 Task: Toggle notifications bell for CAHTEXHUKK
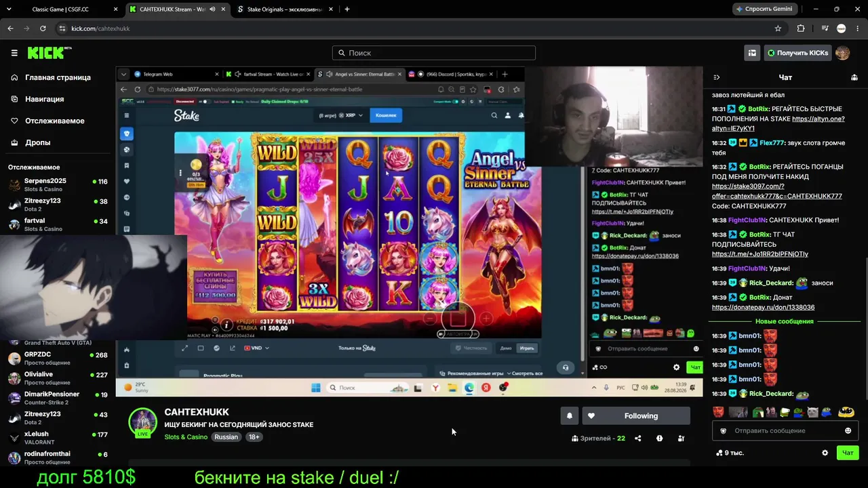[x=570, y=416]
